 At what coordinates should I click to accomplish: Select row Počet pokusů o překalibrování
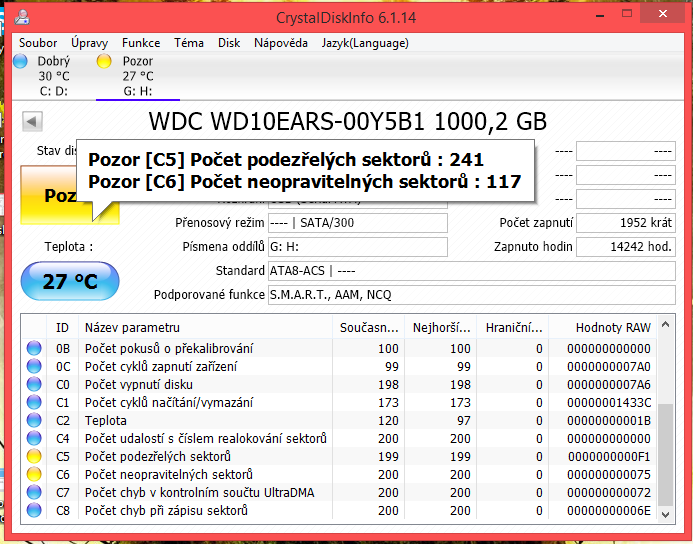click(x=339, y=348)
